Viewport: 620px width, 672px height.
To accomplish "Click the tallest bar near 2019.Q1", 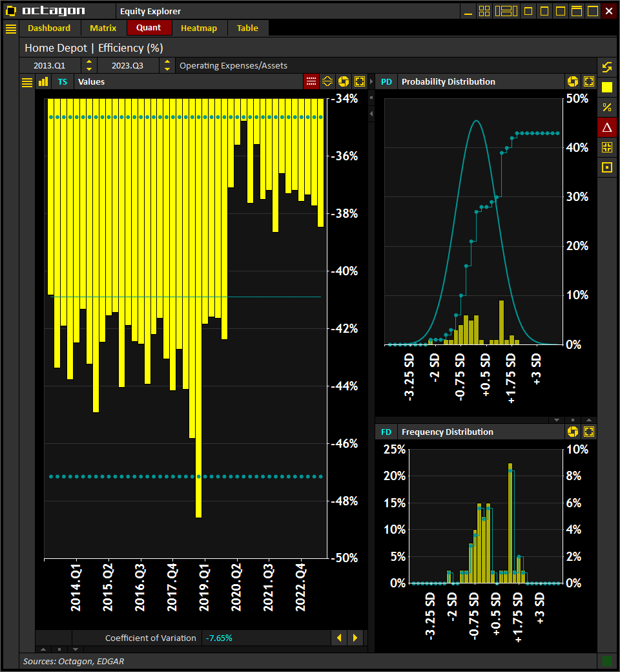I will [198, 308].
